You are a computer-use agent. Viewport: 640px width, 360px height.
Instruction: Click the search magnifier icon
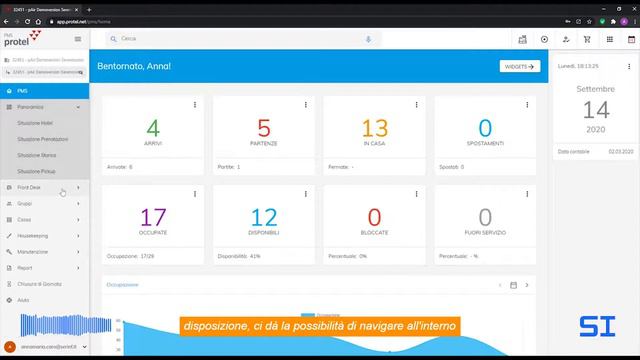click(x=113, y=39)
